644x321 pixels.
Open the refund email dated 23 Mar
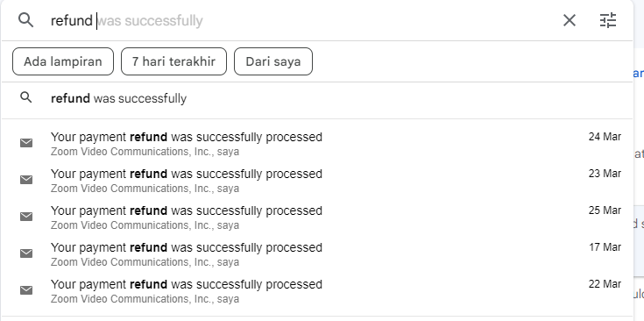coord(317,180)
